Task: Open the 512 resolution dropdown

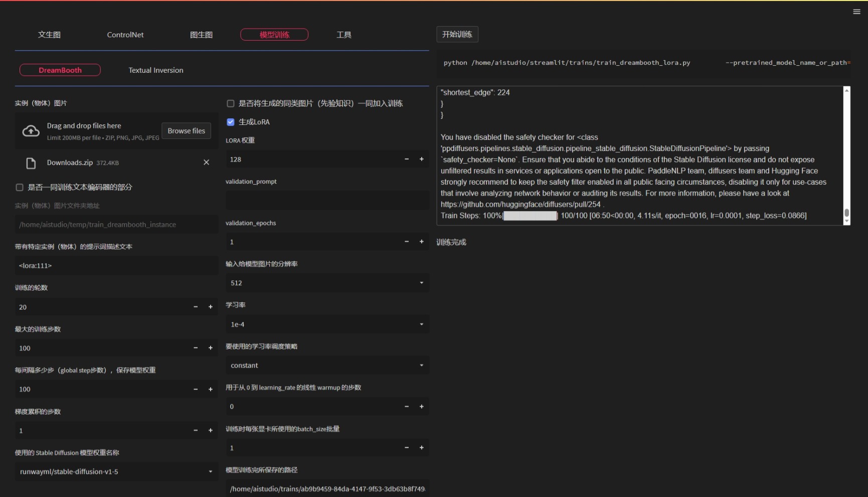Action: click(x=326, y=282)
